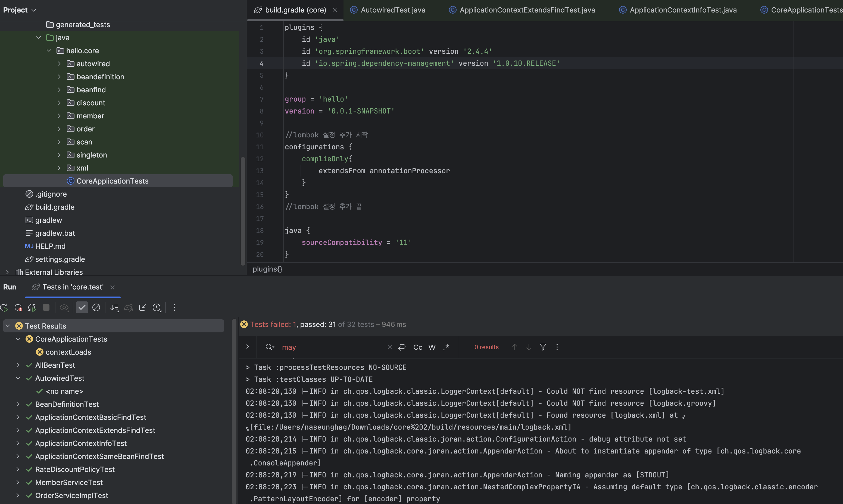Viewport: 843px width, 504px height.
Task: Click the test results tree scrollbar
Action: 234,411
